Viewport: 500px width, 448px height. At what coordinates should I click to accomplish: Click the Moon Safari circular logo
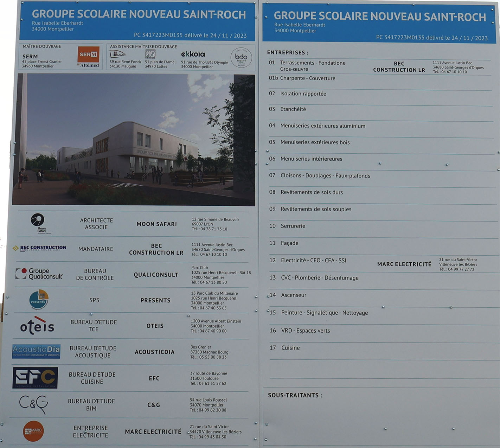click(x=38, y=220)
